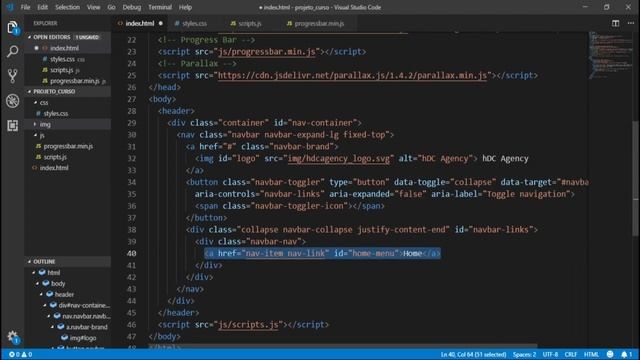The image size is (640, 360).
Task: Click the editor minimap preview
Action: [610, 55]
